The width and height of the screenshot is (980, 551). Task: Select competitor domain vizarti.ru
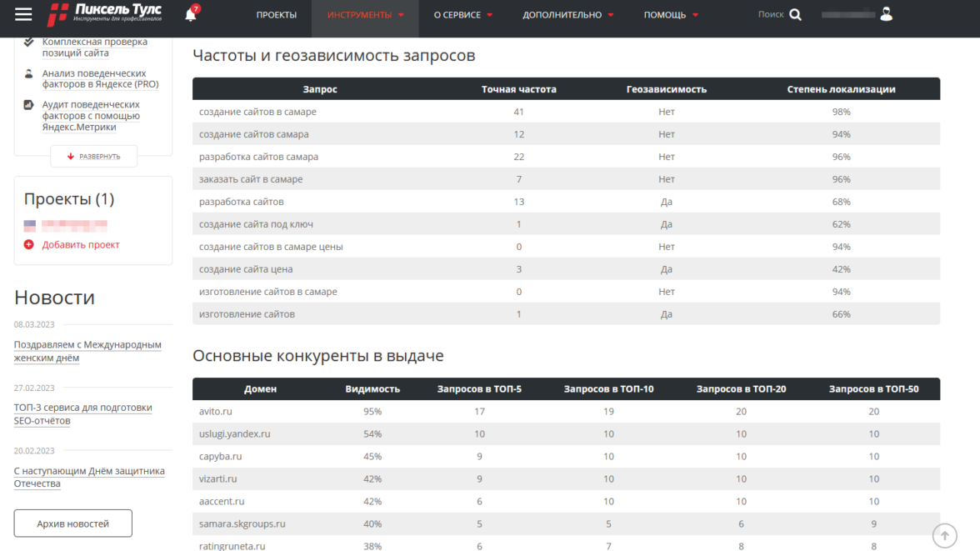(217, 479)
